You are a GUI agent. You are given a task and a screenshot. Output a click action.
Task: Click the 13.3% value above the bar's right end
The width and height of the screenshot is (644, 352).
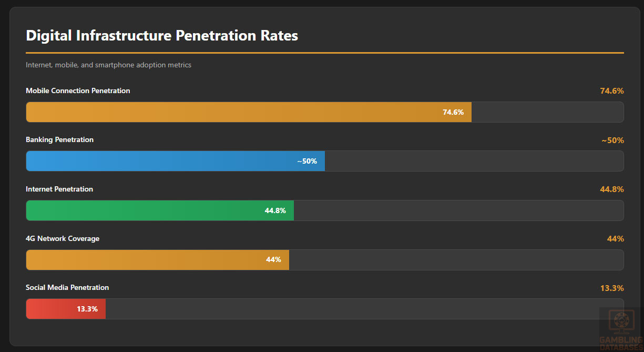tap(612, 288)
